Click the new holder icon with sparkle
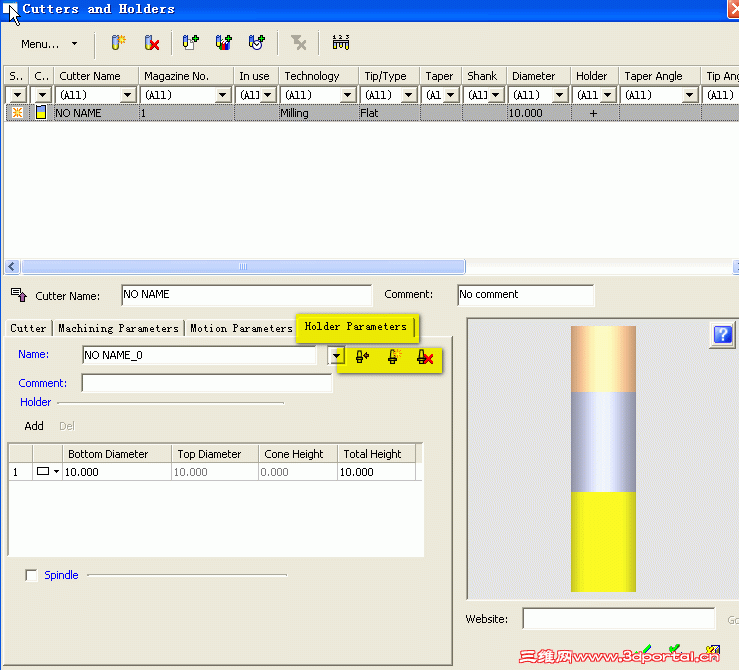Viewport: 739px width, 670px height. click(x=393, y=357)
